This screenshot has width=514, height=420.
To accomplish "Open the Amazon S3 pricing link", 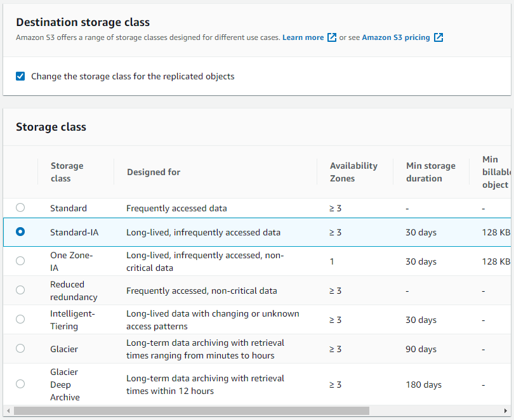I will coord(395,37).
